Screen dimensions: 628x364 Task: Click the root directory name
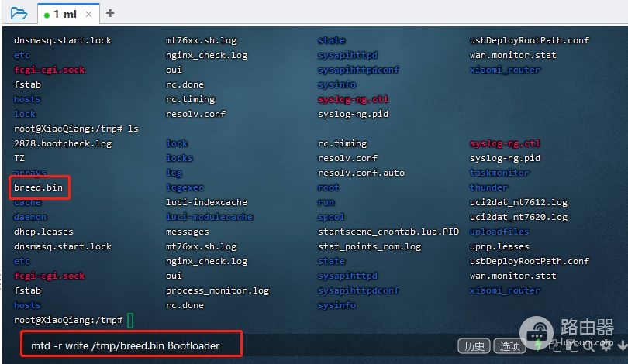pos(329,187)
